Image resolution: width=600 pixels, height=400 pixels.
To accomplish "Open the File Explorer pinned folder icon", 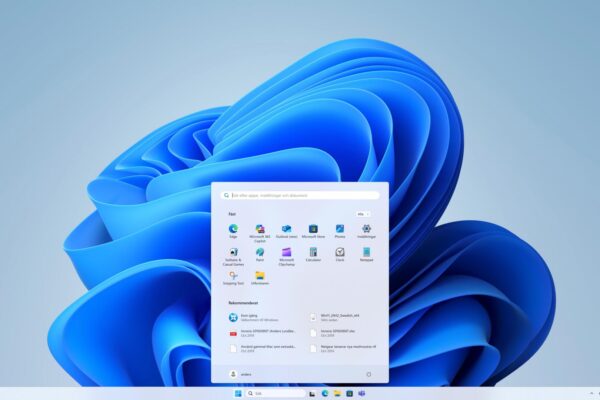I will (260, 278).
